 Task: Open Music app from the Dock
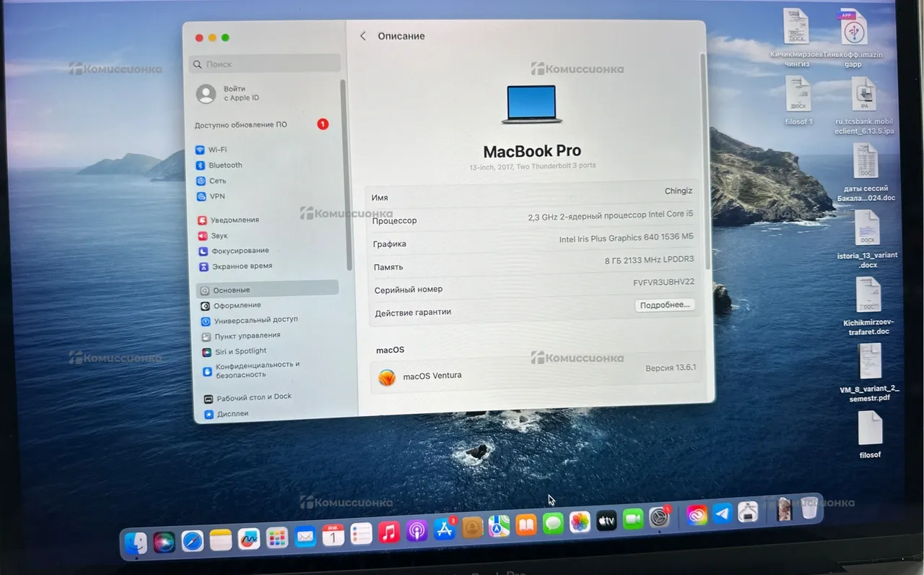coord(388,532)
